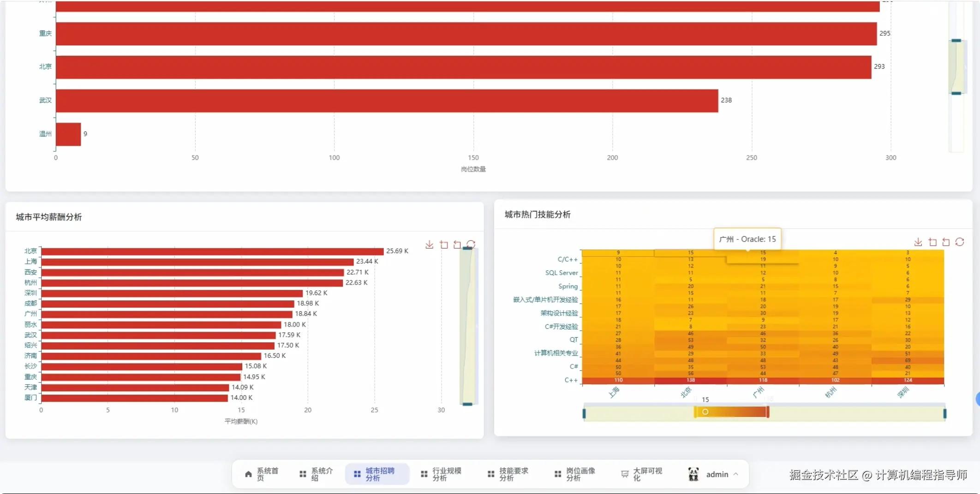980x494 pixels.
Task: Restore the salary chart to default
Action: [x=471, y=244]
